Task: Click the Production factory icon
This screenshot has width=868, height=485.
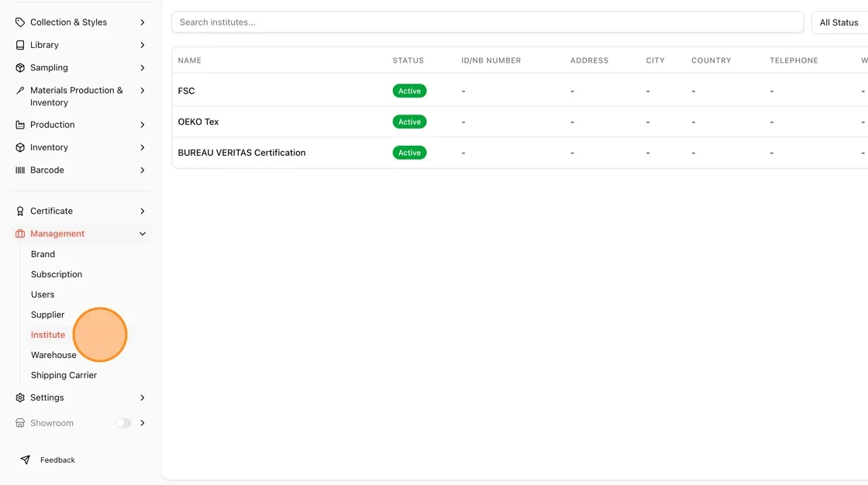Action: tap(20, 125)
